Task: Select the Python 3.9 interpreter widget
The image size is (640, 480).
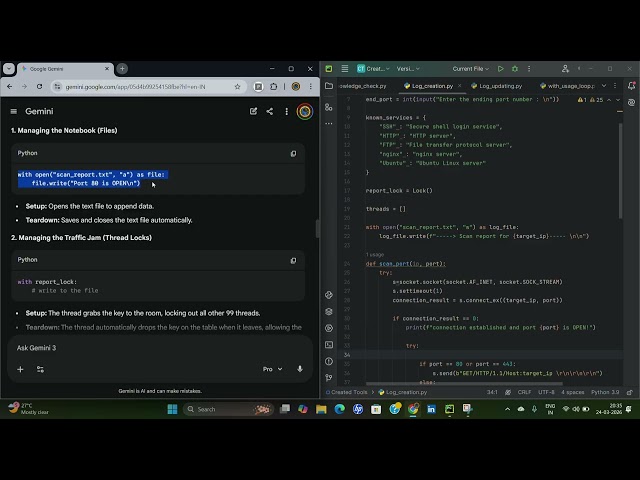Action: (x=605, y=392)
